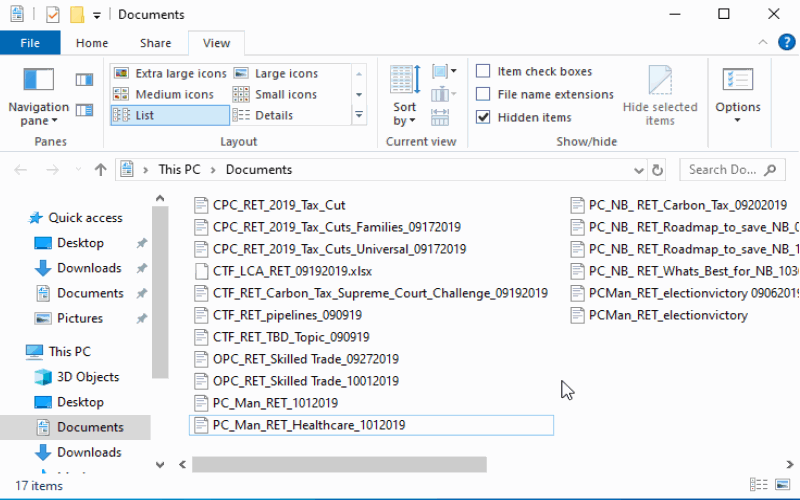Image resolution: width=800 pixels, height=500 pixels.
Task: Select file PC_Man_RET_Healthcare_1012019
Action: [x=371, y=425]
